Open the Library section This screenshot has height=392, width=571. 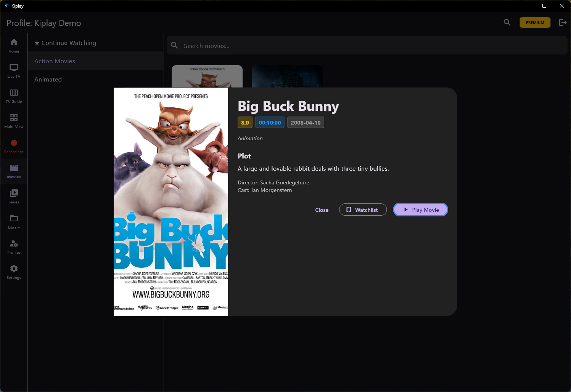click(14, 221)
